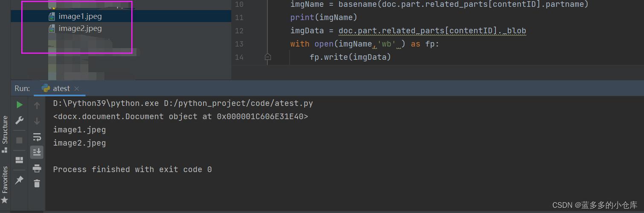Click the Up stack trace arrow
The image size is (644, 213).
tap(37, 105)
